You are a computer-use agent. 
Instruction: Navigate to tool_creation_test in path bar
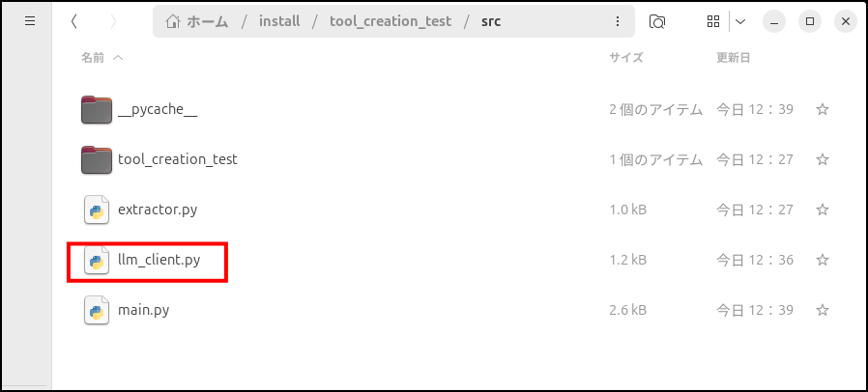[391, 21]
